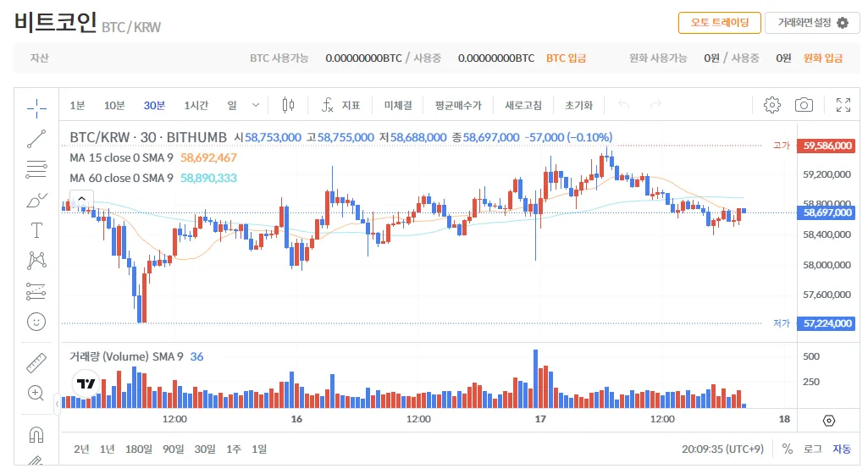Take a chart snapshot with camera icon

pos(804,105)
